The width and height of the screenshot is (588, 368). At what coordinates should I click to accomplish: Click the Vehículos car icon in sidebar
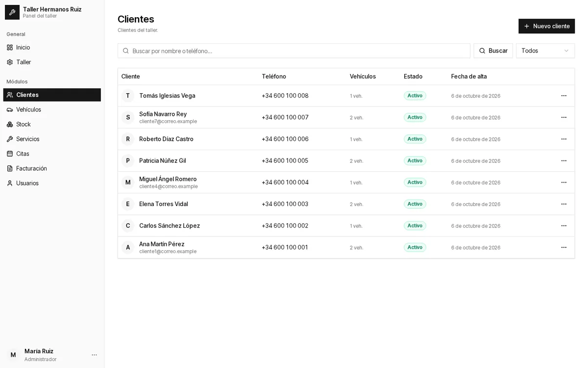[10, 109]
